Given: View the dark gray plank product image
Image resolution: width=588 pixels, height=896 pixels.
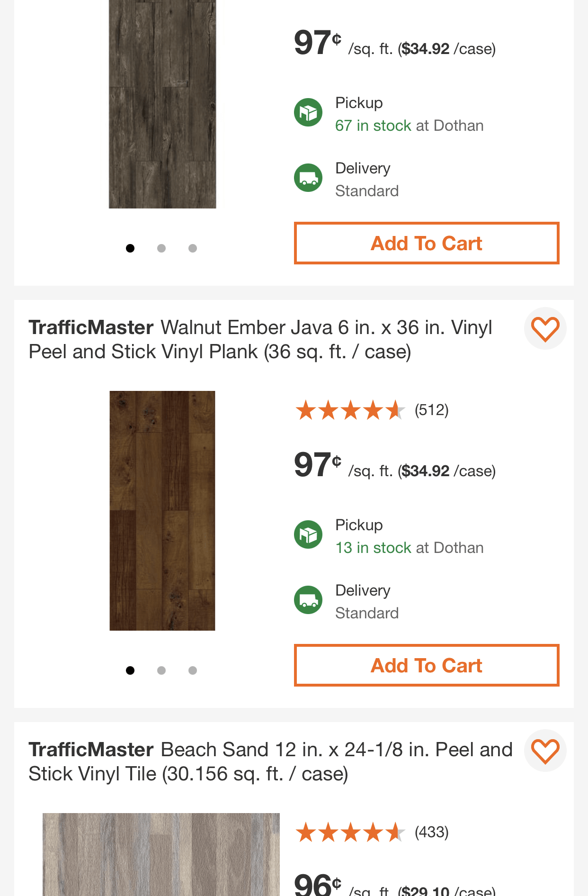Looking at the screenshot, I should [x=162, y=104].
